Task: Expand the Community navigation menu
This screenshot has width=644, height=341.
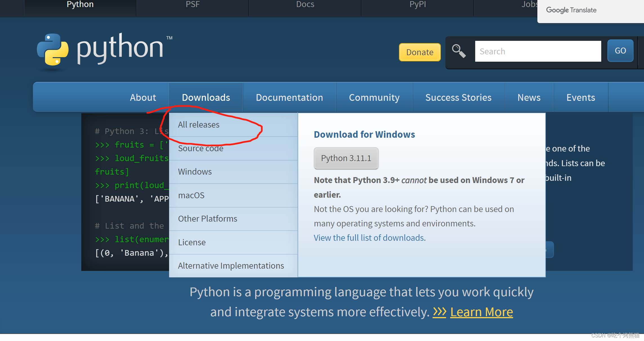Action: 374,97
